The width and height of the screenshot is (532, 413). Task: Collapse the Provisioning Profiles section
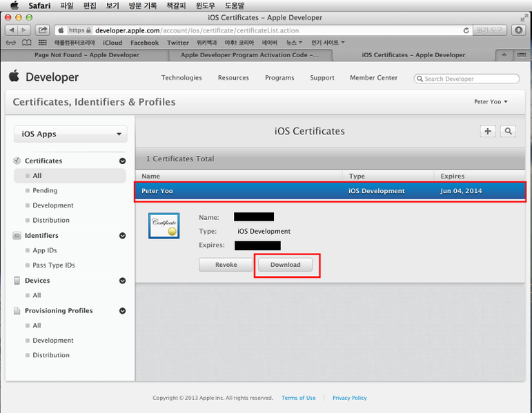pos(122,311)
